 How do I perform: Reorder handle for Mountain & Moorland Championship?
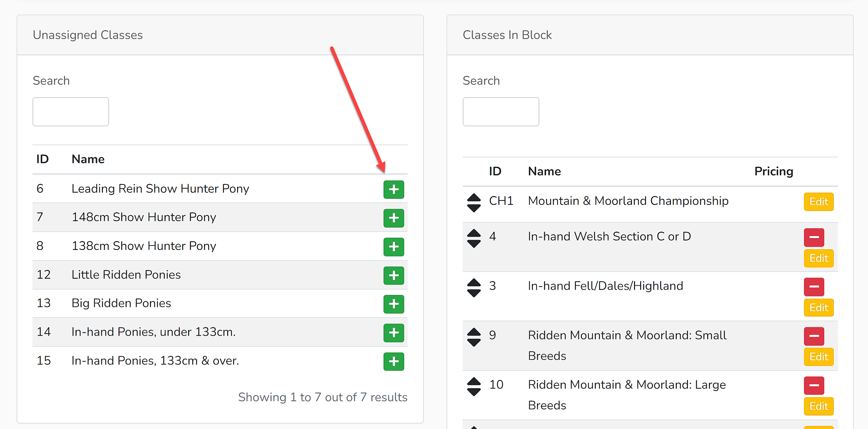click(474, 202)
